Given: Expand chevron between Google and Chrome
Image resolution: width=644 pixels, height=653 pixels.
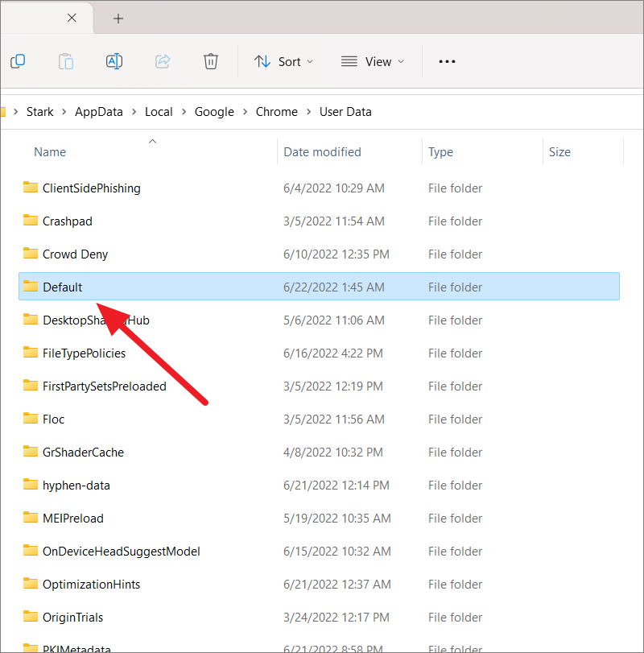Looking at the screenshot, I should 246,112.
